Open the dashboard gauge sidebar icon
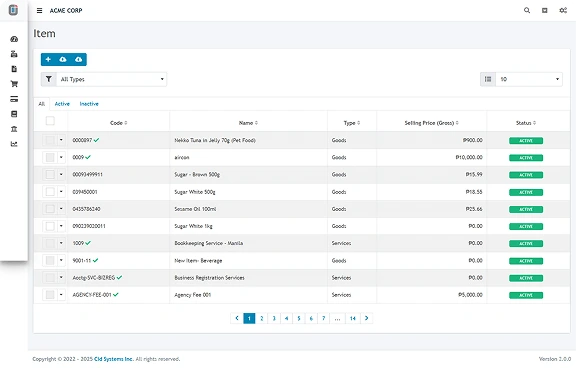Screen dimensions: 576x368 [x=14, y=39]
